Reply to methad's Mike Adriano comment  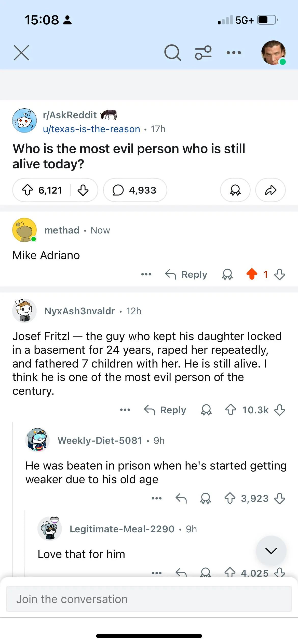point(186,274)
